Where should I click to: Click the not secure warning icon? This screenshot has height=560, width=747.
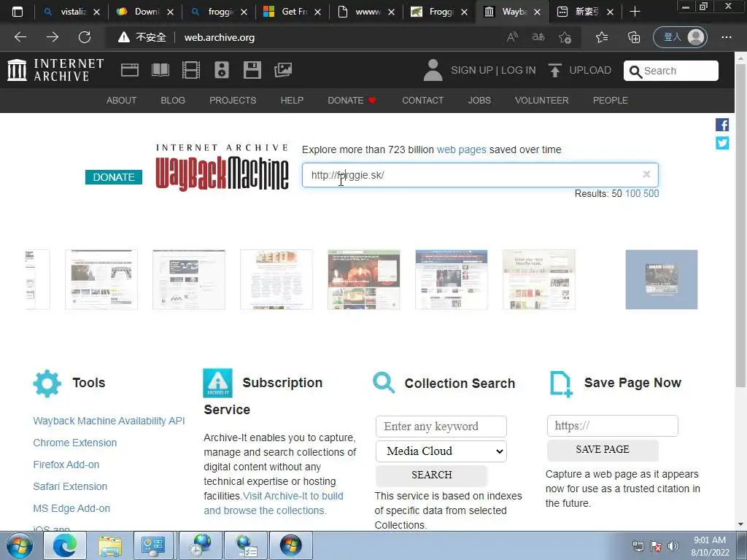(124, 37)
